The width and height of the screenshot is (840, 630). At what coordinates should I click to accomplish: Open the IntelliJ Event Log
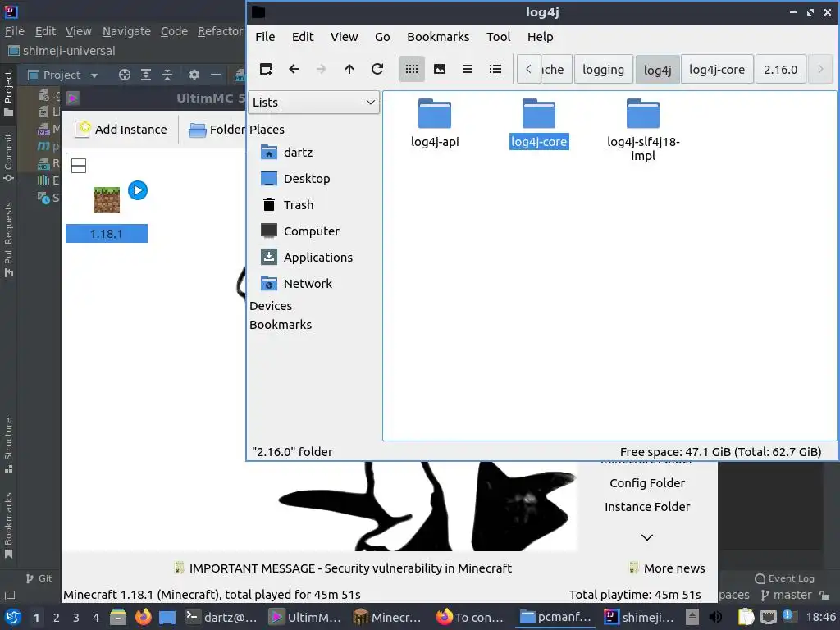click(784, 578)
